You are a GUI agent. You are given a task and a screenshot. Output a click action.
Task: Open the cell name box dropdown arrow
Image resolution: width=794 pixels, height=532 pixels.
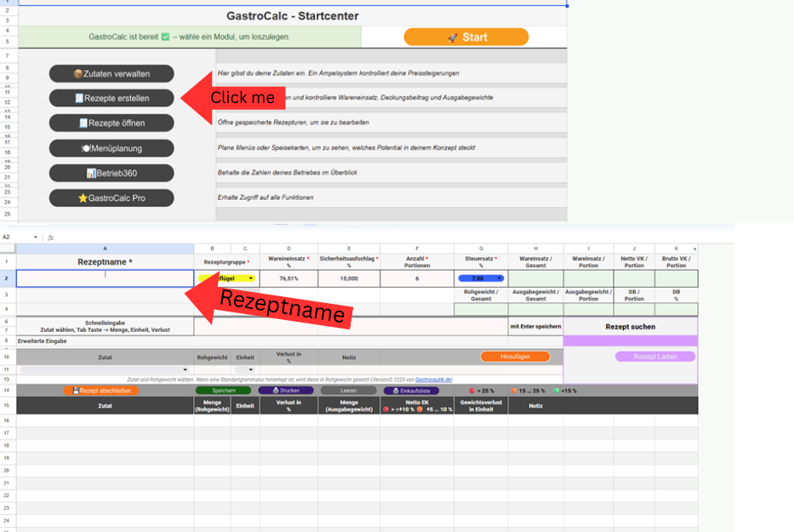tap(36, 237)
